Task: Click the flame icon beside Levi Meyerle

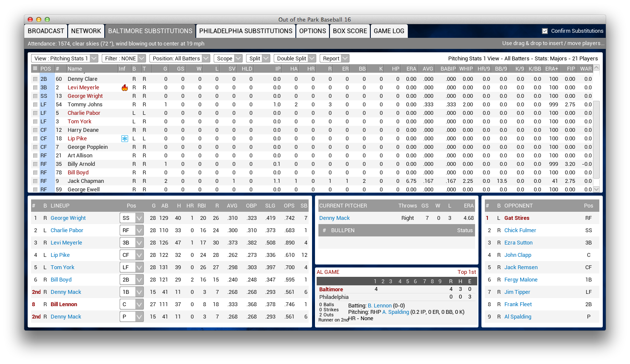Action: pos(124,88)
